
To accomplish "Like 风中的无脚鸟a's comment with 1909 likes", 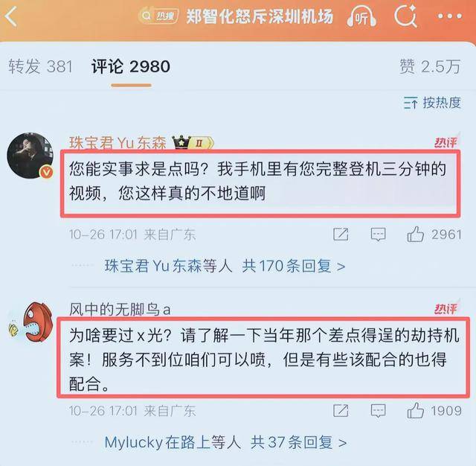I will (415, 411).
